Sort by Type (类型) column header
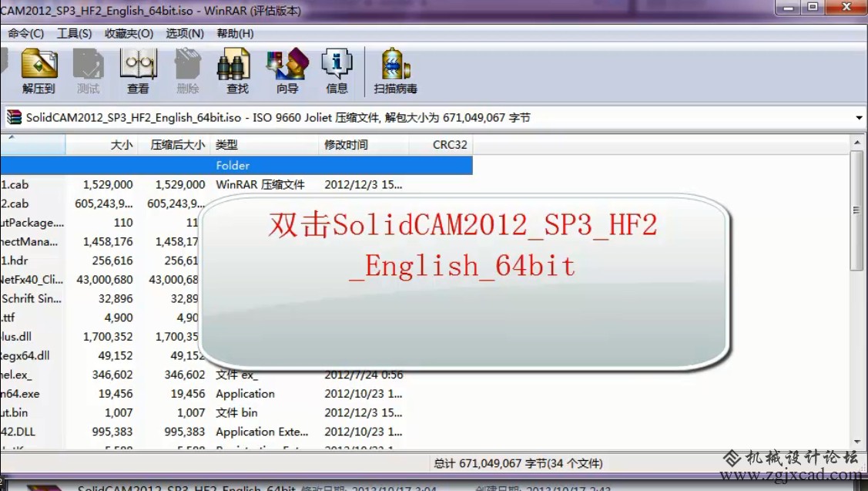This screenshot has height=491, width=868. [265, 145]
